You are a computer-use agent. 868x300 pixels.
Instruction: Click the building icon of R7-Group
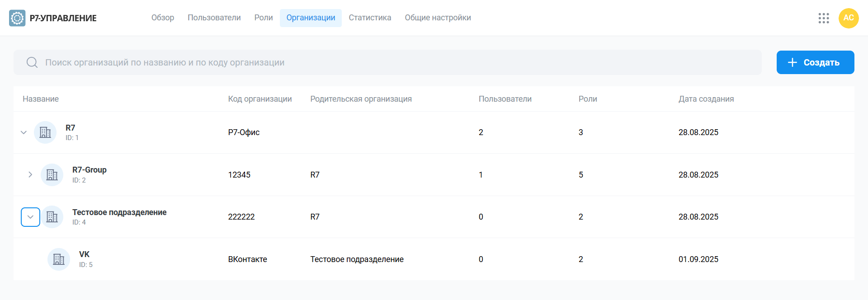[x=52, y=175]
